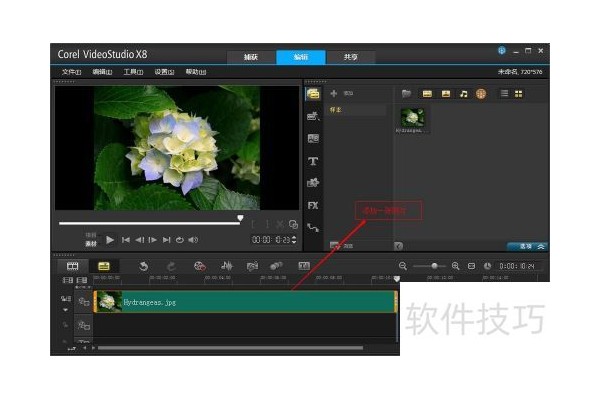Viewport: 600px width, 400px height.
Task: Click the orange round icon in the library toolbar
Action: pyautogui.click(x=481, y=94)
